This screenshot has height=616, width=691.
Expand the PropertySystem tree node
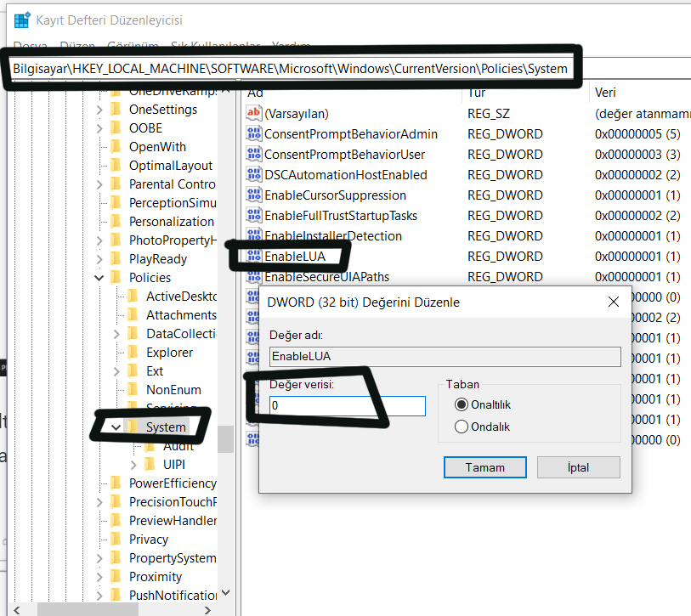[99, 558]
